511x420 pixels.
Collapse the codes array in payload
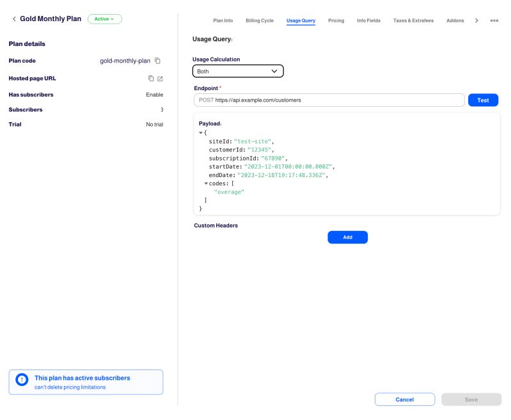pos(206,183)
